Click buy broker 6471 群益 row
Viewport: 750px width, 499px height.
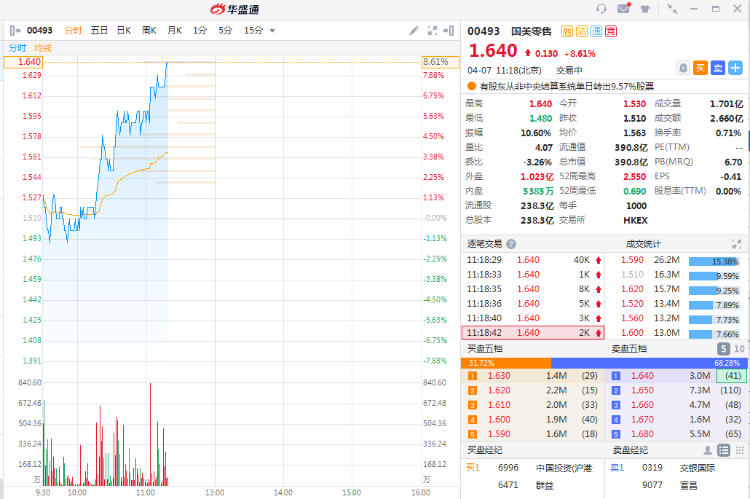[x=532, y=485]
